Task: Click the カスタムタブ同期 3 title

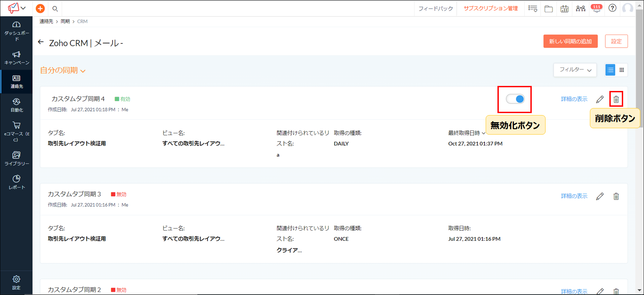Action: tap(74, 194)
